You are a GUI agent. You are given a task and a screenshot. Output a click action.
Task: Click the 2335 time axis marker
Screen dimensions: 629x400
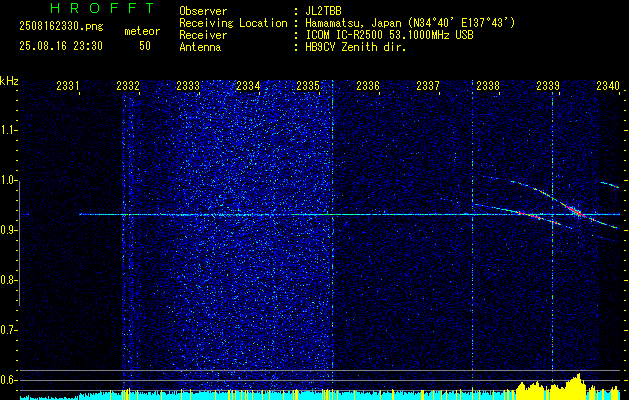point(308,86)
